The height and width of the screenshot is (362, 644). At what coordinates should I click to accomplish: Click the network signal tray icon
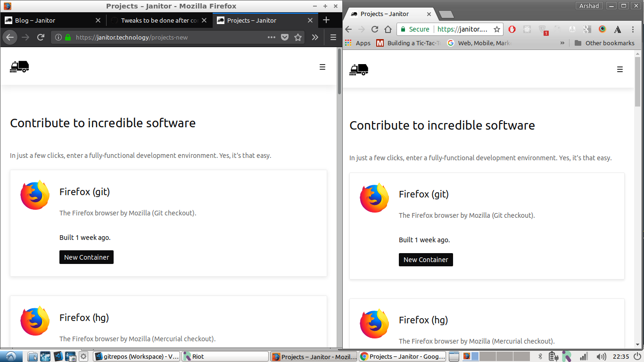584,357
